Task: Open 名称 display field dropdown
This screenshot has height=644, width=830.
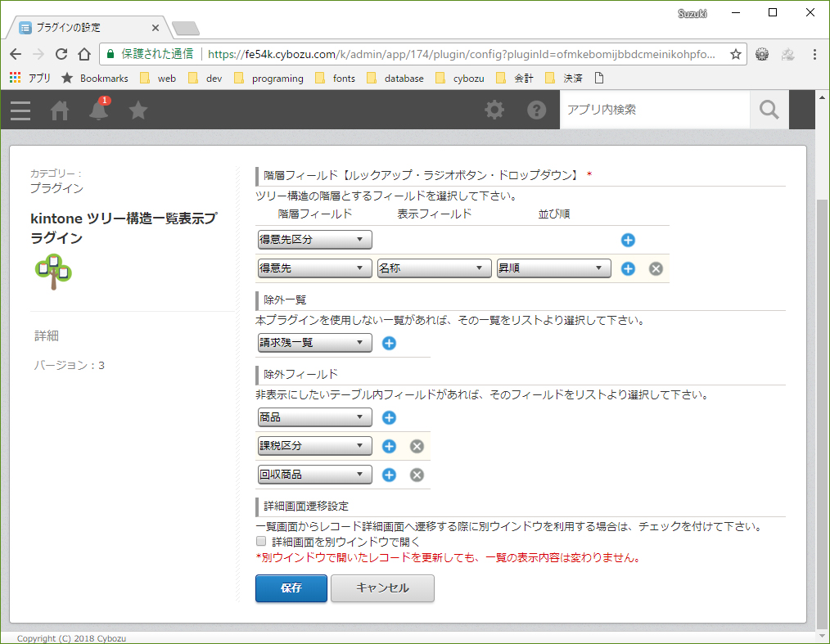Action: [435, 268]
